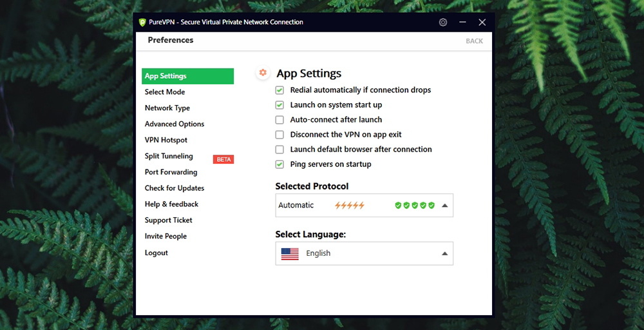Enable Launch default browser after connection
The image size is (644, 330).
[x=279, y=149]
